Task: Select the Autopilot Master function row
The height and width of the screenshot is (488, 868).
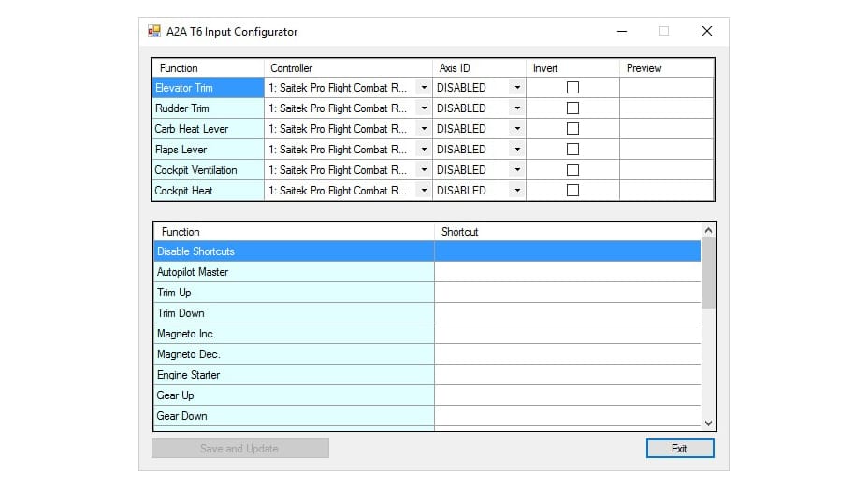Action: click(294, 272)
